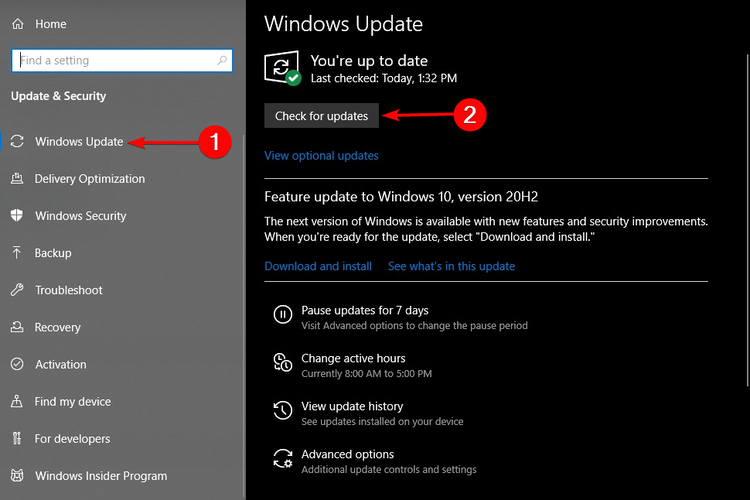Open Advanced options for updates
The image size is (750, 500).
348,454
